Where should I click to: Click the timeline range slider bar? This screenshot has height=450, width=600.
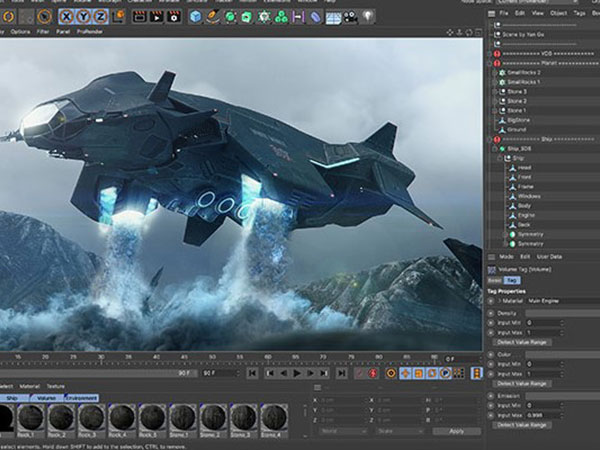click(x=99, y=373)
